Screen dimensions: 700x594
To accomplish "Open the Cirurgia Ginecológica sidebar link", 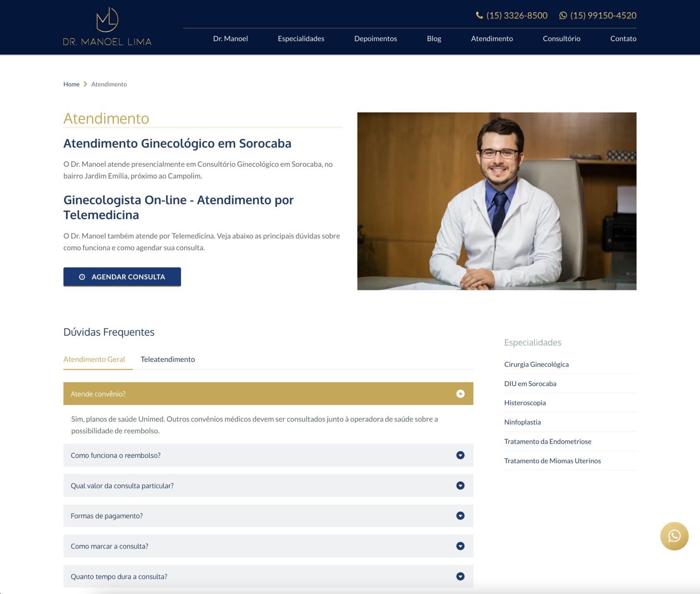I will (x=536, y=364).
